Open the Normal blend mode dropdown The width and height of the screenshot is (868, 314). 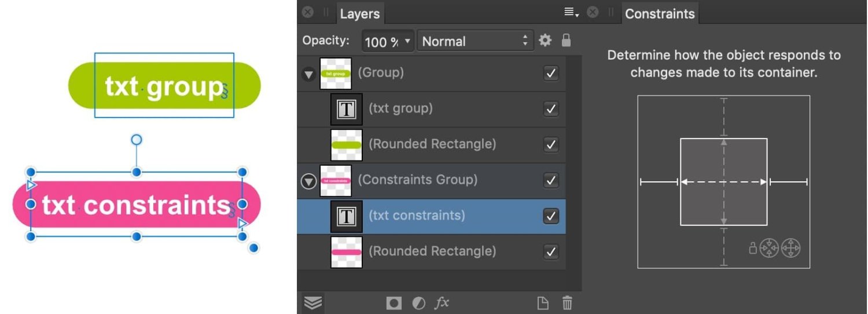coord(475,41)
